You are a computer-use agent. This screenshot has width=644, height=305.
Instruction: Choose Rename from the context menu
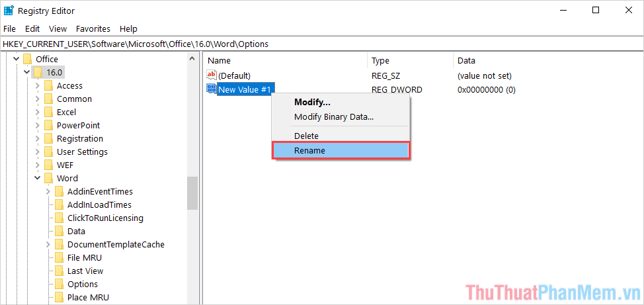[x=341, y=150]
